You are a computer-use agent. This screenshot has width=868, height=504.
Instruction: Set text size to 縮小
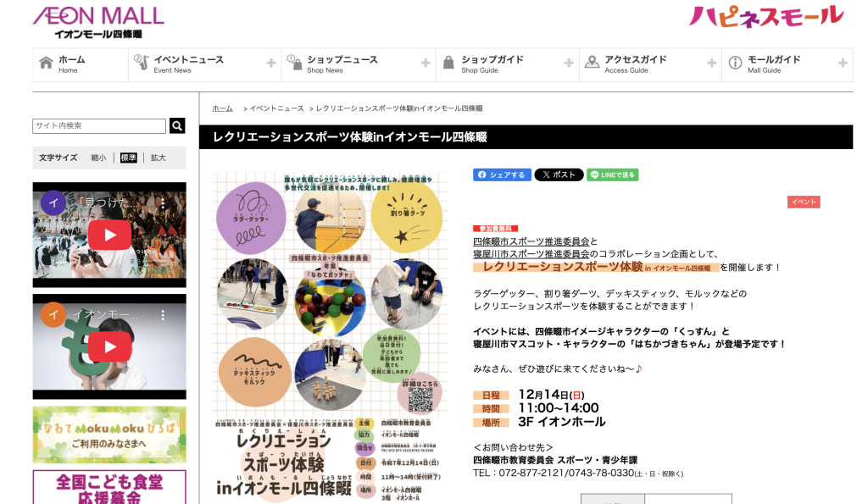[99, 158]
